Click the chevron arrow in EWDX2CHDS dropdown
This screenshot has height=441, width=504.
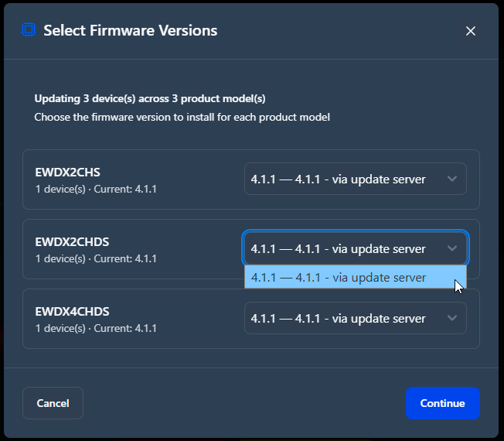[x=452, y=248]
